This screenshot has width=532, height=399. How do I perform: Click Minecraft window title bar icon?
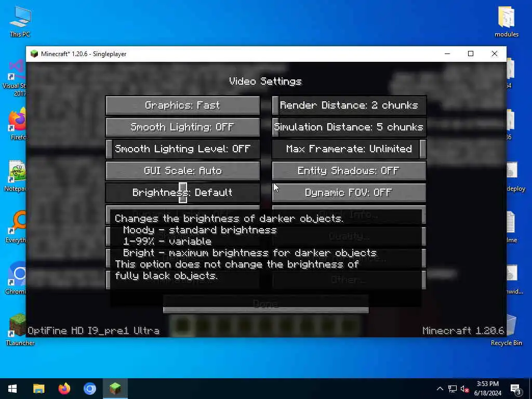34,54
